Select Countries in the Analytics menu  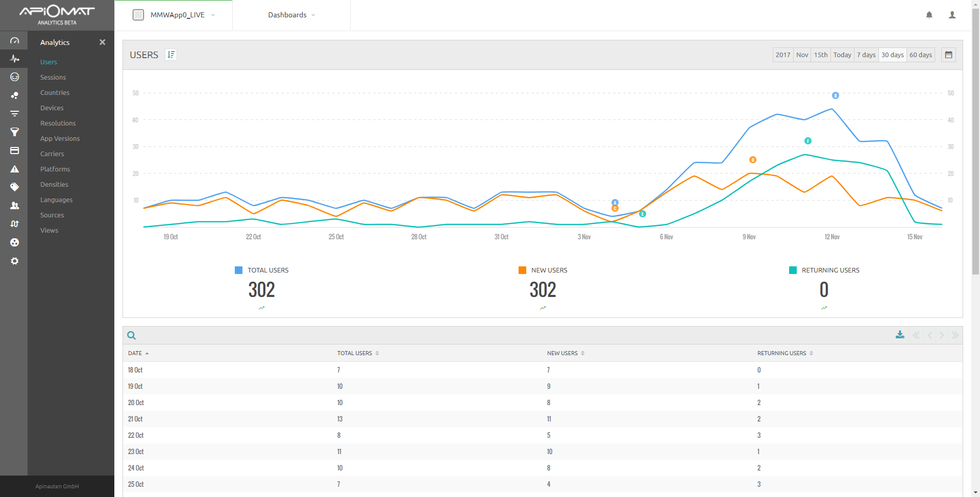(55, 92)
